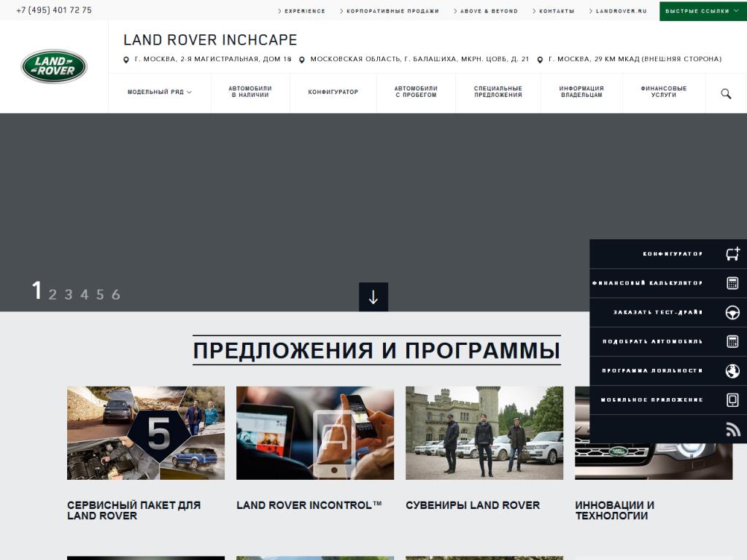
Task: Click the Land Rover oval logo
Action: pyautogui.click(x=54, y=66)
